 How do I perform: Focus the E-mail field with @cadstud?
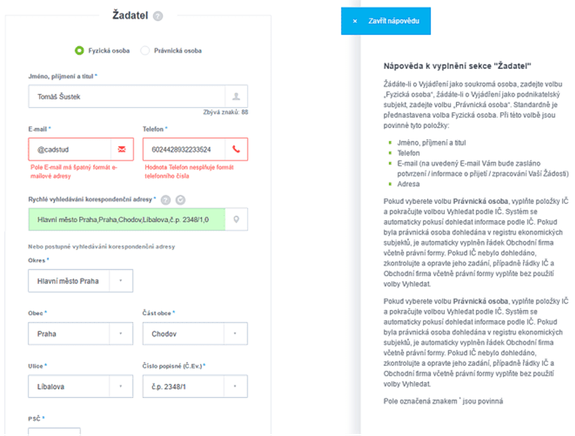[x=70, y=149]
